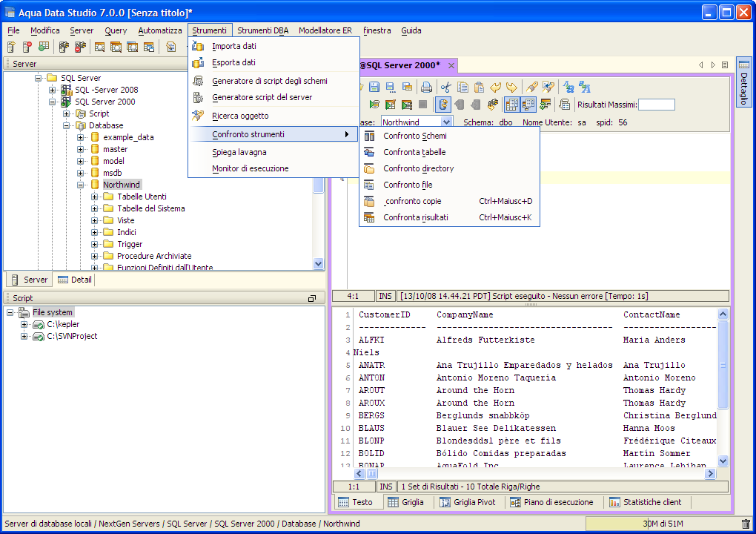Viewport: 756px width, 534px height.
Task: Click the register new server icon
Action: coord(12,47)
